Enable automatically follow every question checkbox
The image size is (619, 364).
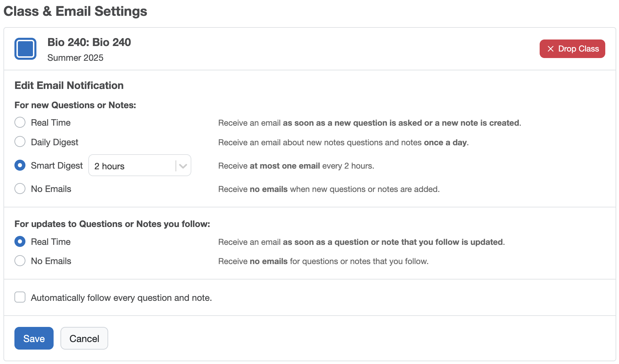[x=20, y=297]
